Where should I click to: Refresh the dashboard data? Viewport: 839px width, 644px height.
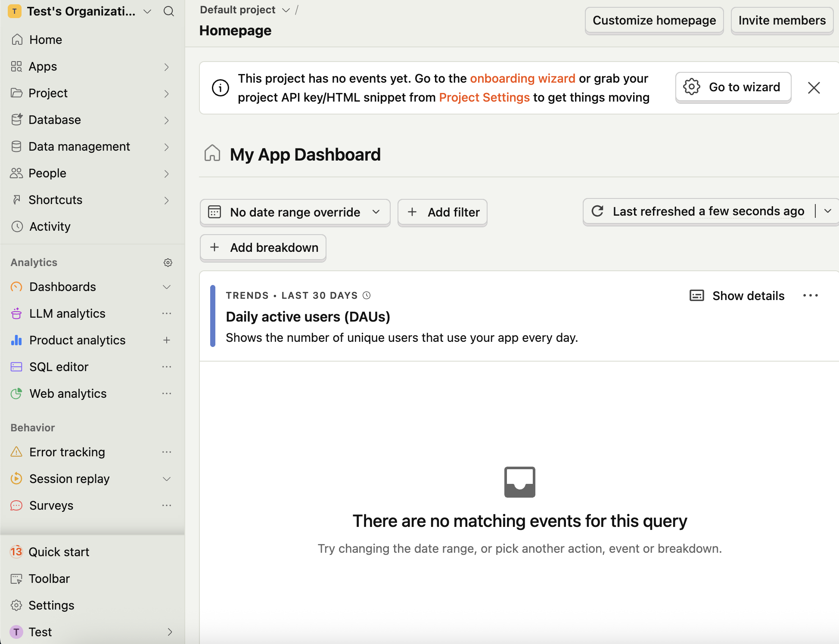(597, 211)
